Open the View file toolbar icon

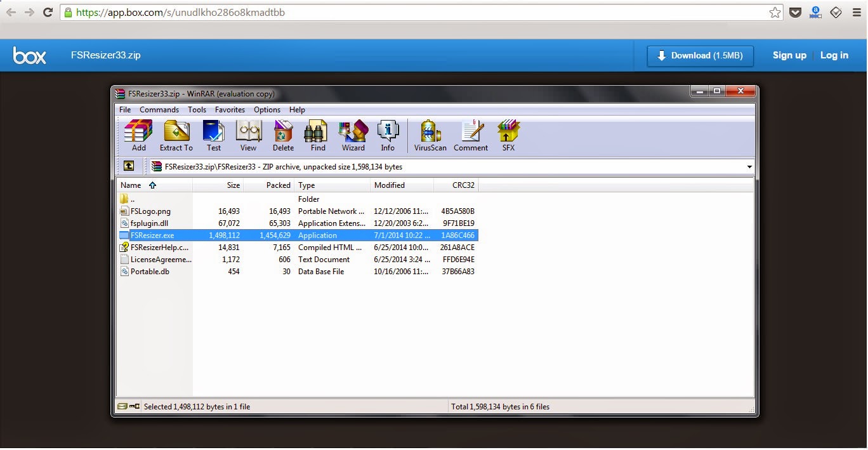tap(248, 135)
